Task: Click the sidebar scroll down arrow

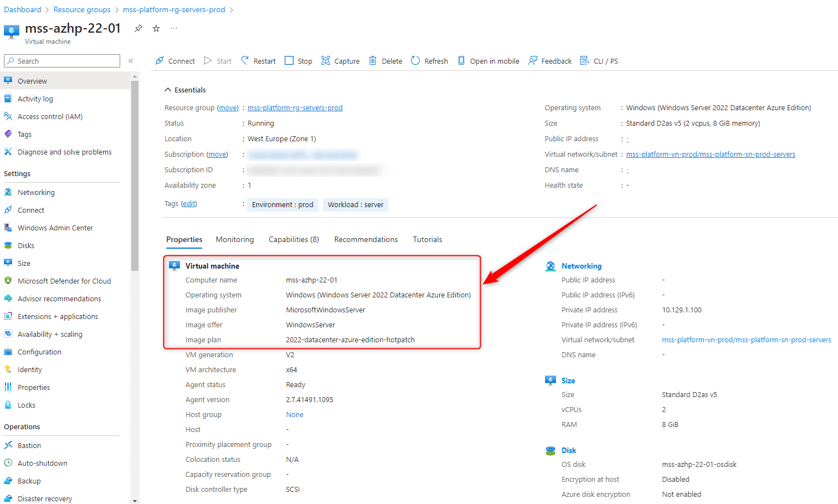Action: [x=135, y=500]
